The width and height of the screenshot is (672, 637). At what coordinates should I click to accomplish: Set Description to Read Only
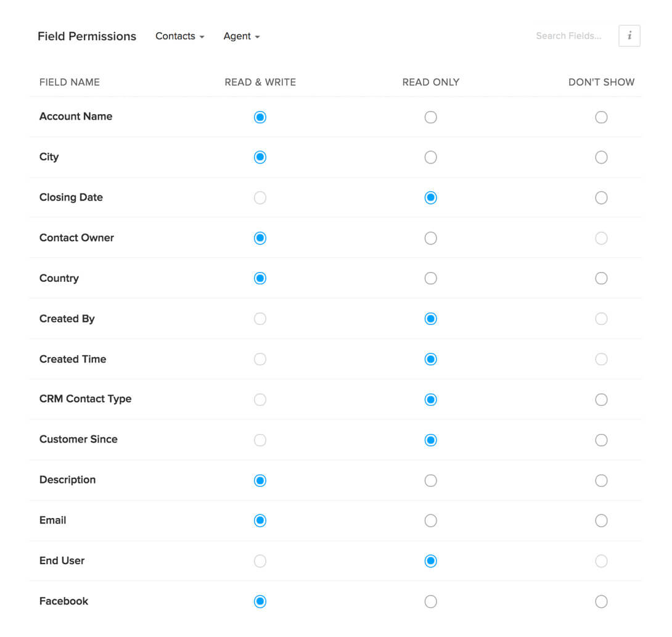pos(431,480)
